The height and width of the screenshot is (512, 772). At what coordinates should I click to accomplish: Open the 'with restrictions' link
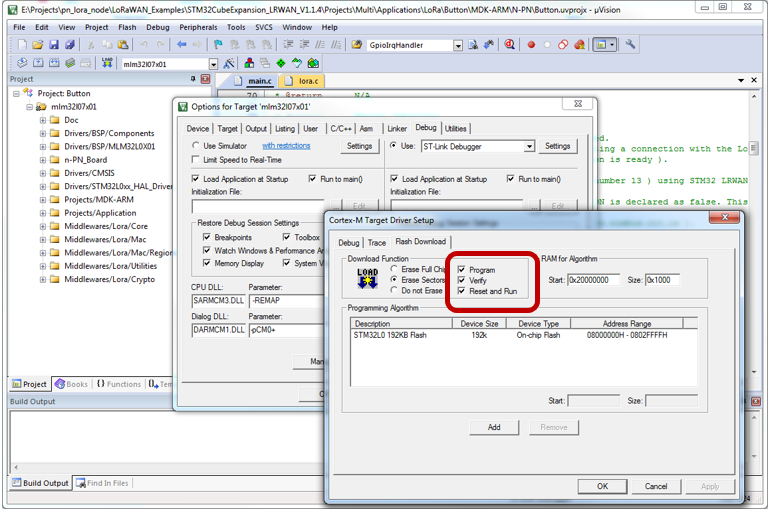[286, 146]
